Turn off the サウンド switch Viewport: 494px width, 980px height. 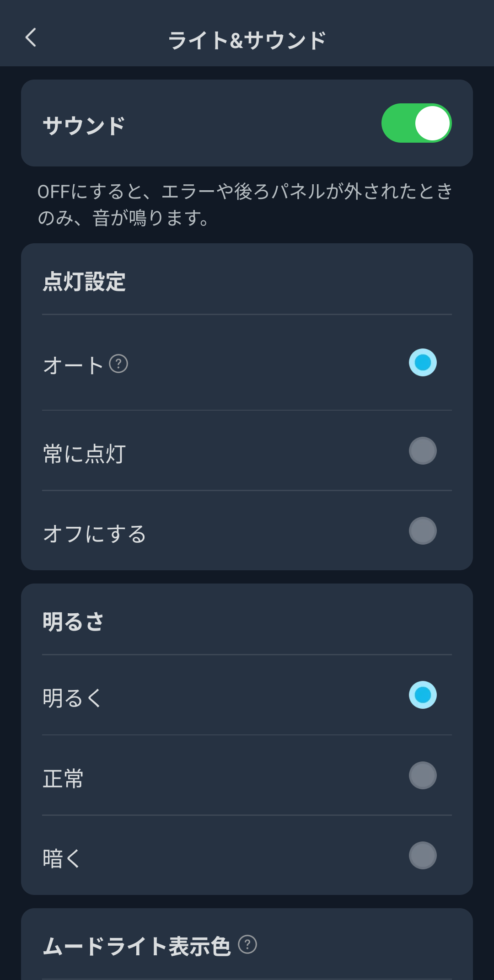[x=416, y=123]
